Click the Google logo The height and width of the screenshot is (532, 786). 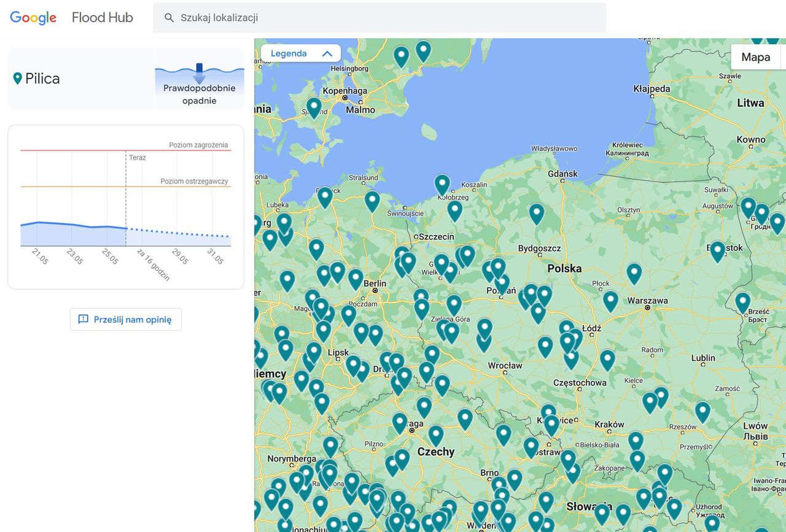(x=33, y=18)
